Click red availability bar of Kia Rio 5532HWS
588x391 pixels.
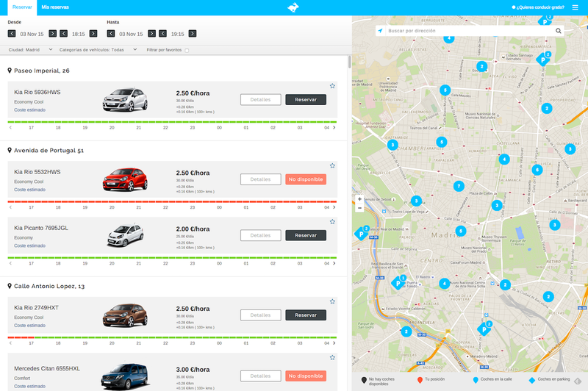tap(172, 201)
